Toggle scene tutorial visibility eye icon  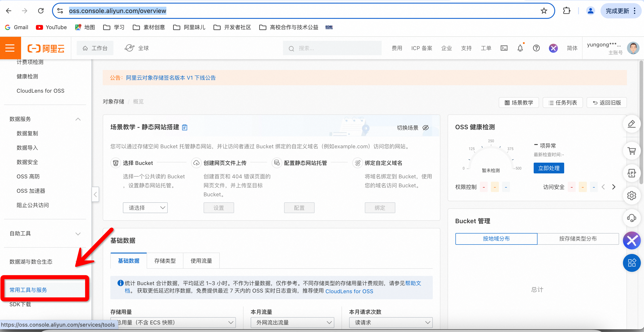click(x=426, y=128)
